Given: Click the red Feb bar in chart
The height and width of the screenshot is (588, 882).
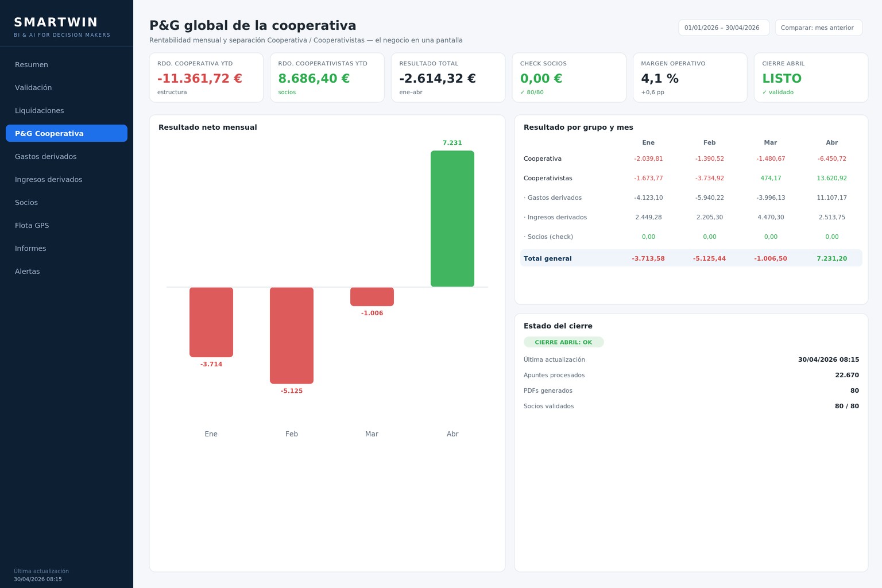Looking at the screenshot, I should pyautogui.click(x=292, y=335).
